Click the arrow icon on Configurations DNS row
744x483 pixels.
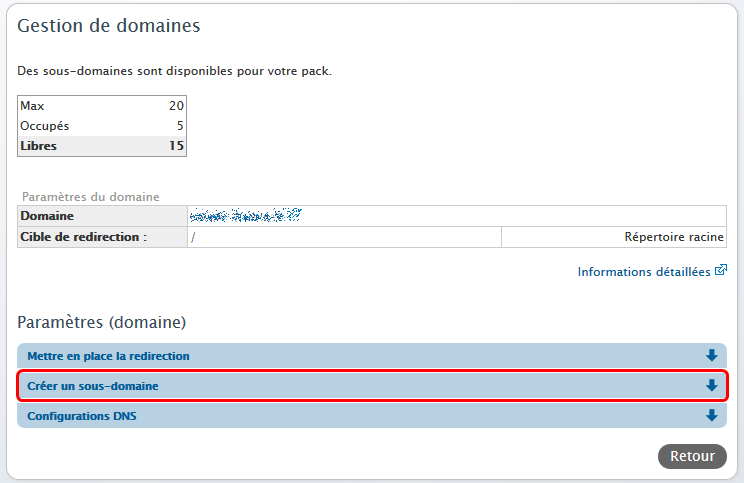point(711,415)
